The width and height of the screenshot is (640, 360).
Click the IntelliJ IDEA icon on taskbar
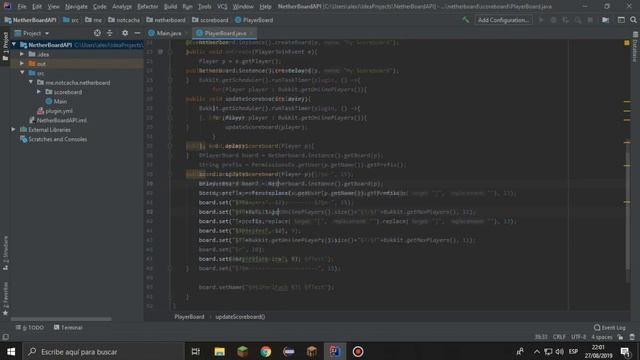click(335, 351)
